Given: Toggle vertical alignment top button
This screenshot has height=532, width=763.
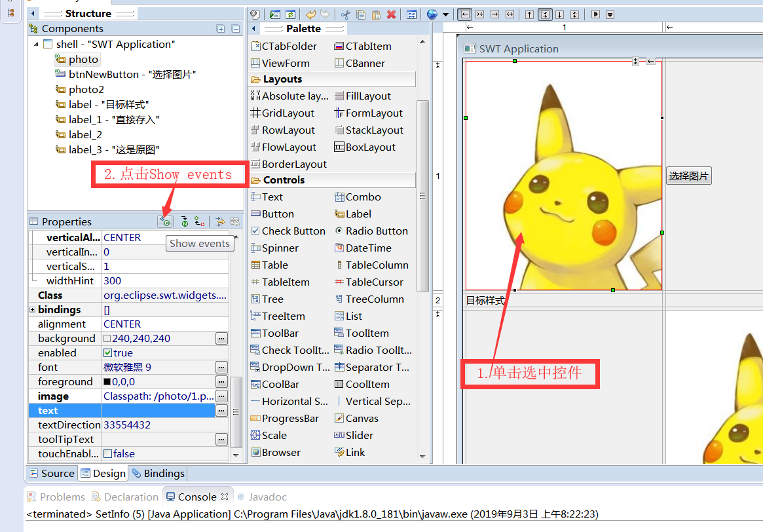Looking at the screenshot, I should coord(530,14).
